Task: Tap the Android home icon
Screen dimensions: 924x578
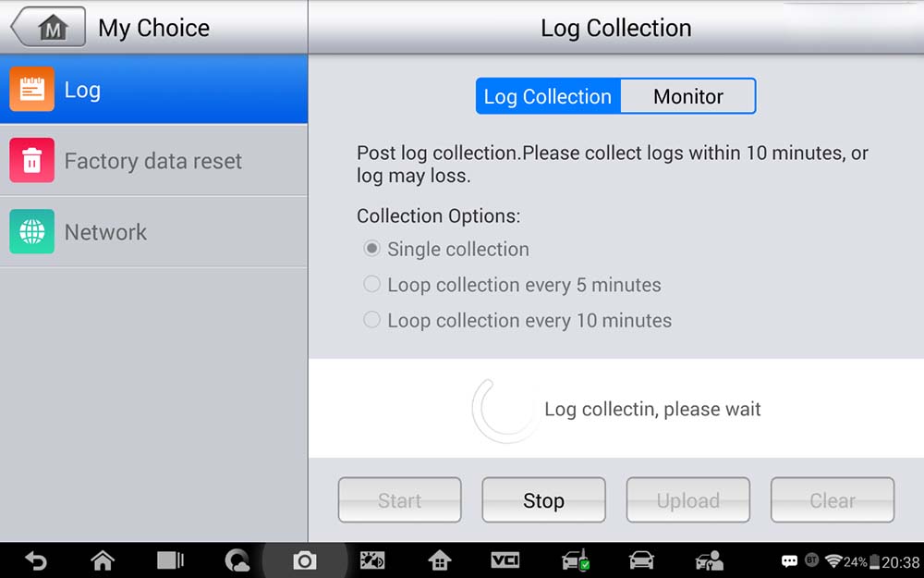Action: [103, 560]
